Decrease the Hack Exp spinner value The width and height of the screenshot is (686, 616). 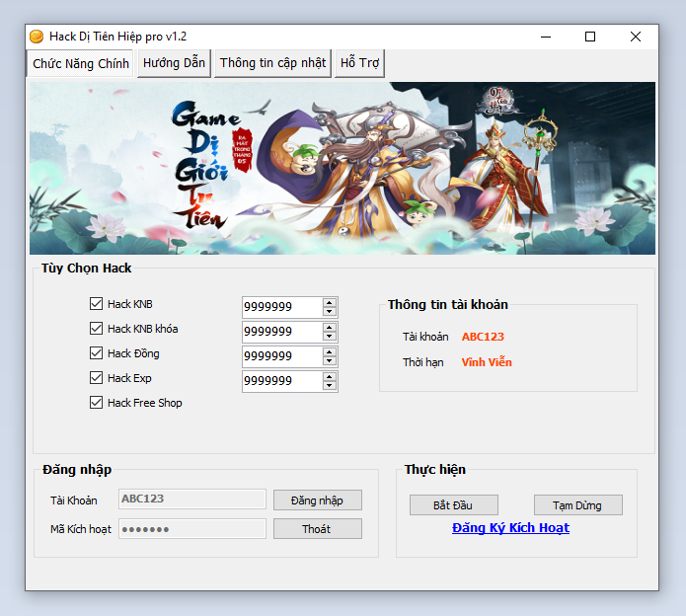(x=330, y=385)
